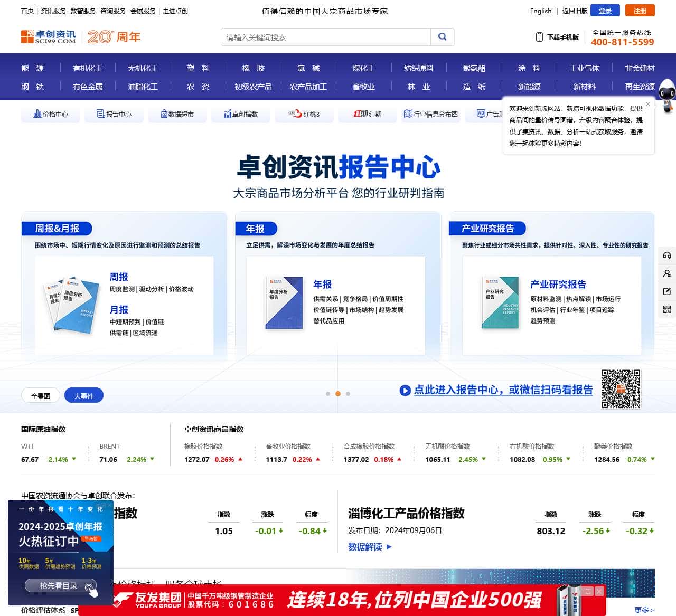Switch site language to English

click(x=541, y=11)
